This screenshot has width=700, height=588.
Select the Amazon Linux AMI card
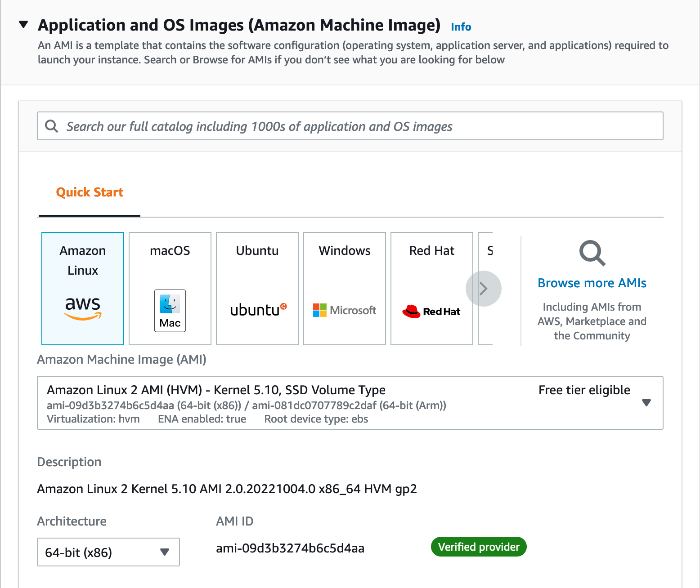(83, 289)
